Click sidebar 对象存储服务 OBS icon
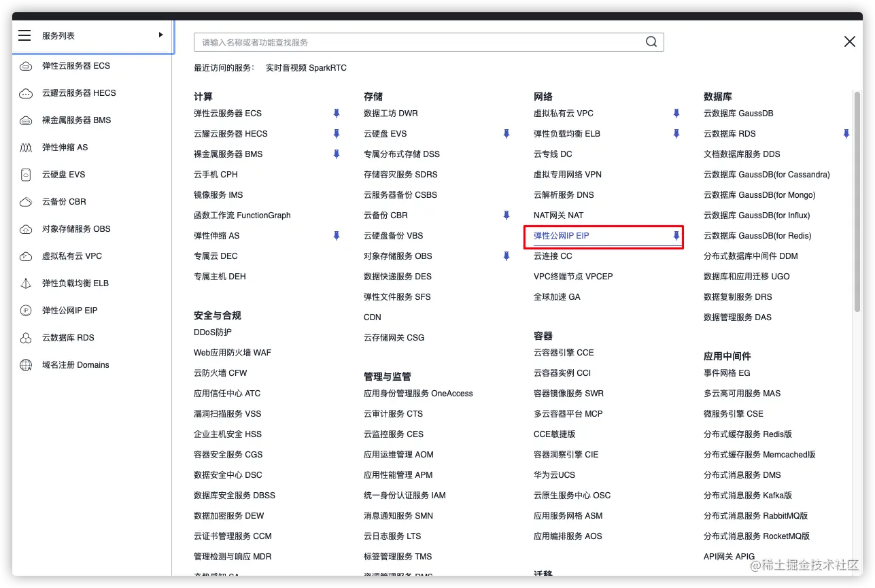 pyautogui.click(x=26, y=229)
